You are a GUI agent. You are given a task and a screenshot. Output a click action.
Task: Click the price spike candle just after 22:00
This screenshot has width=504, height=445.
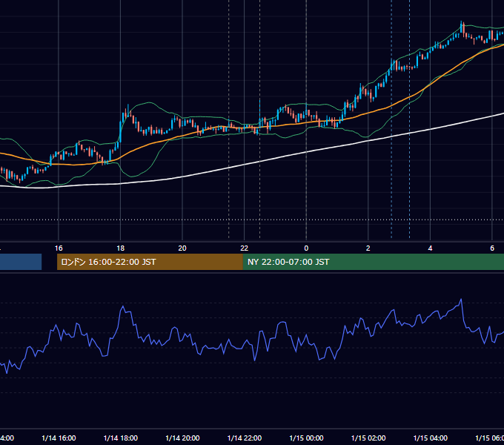click(259, 113)
